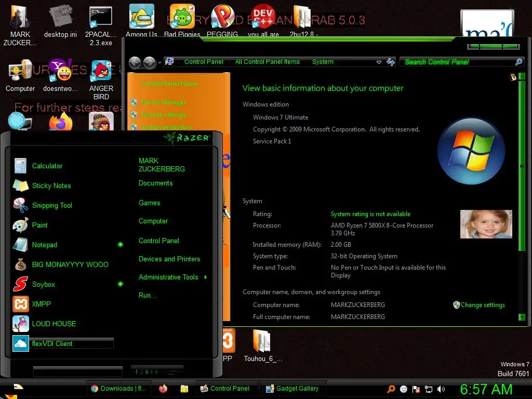Open ANGER BIRD desktop shortcut
The width and height of the screenshot is (532, 399).
click(101, 79)
